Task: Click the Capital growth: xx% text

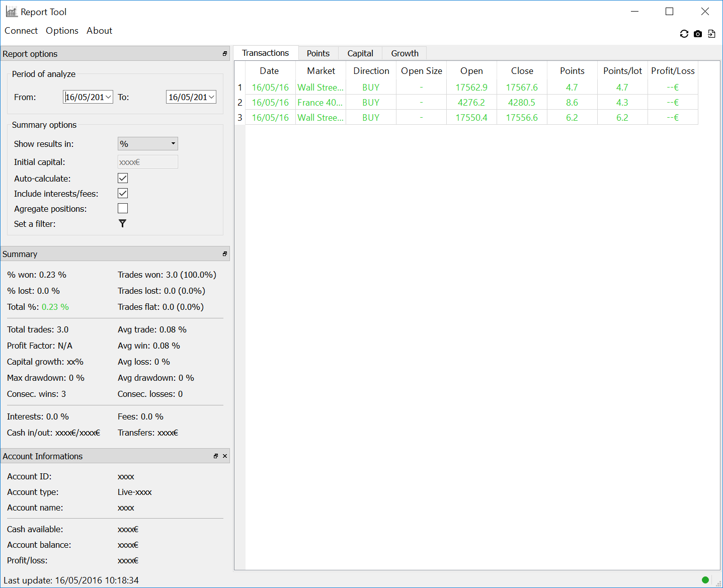Action: tap(45, 362)
